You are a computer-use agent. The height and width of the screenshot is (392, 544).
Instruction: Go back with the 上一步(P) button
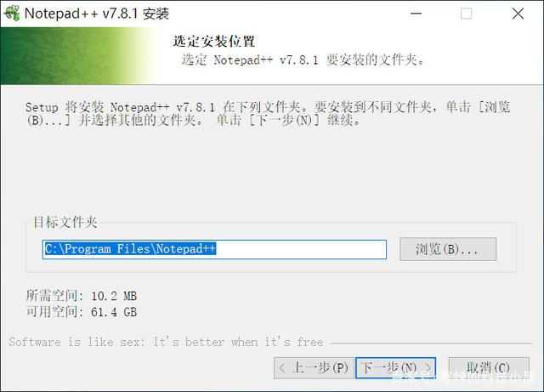click(314, 367)
